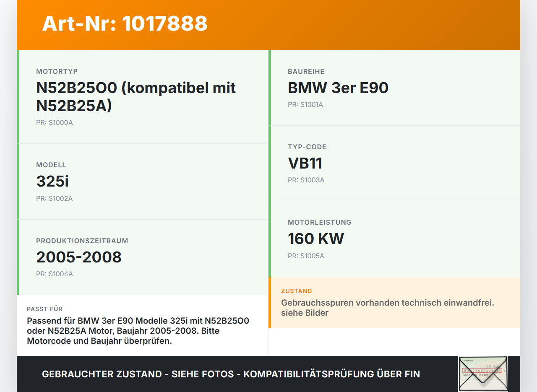Select the 160 KW power value
The image size is (537, 392).
click(x=315, y=239)
